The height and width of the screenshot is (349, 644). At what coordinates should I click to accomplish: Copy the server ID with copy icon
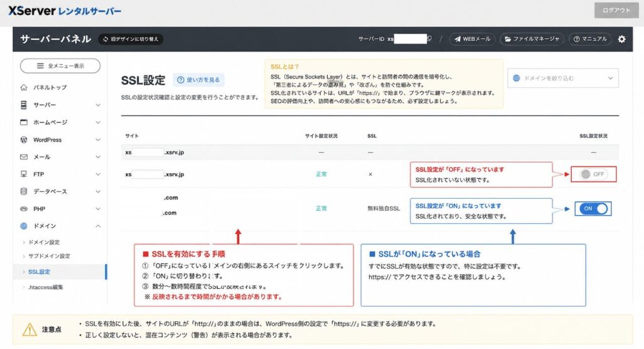pos(429,38)
